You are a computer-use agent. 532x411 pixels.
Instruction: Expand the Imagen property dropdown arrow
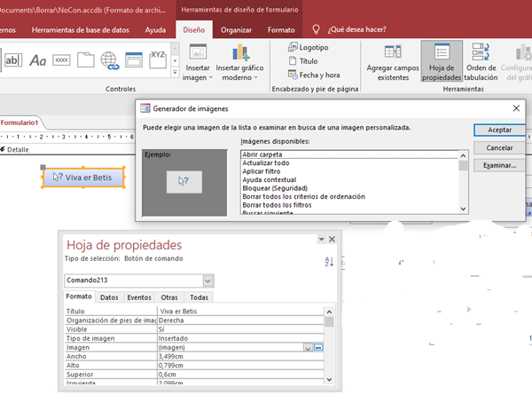click(308, 348)
